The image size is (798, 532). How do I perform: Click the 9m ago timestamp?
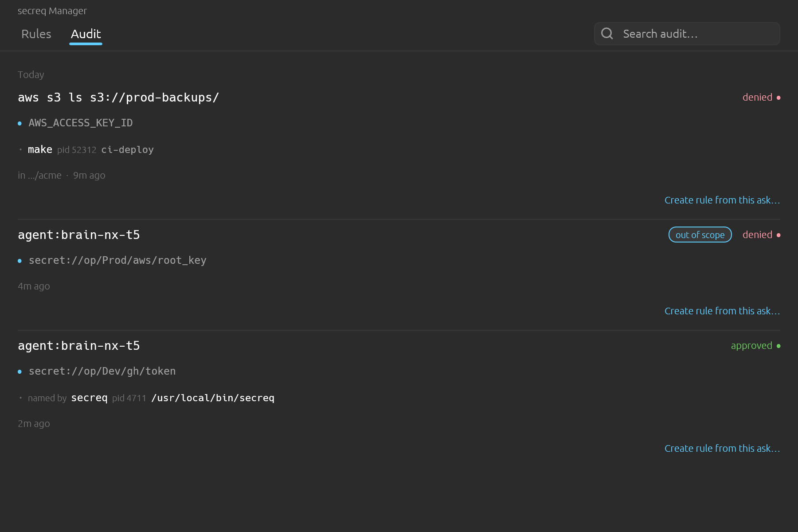[x=89, y=175]
